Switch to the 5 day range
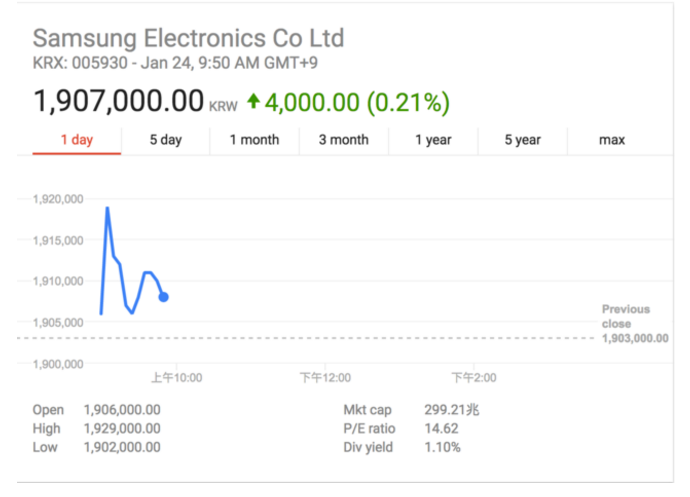 tap(166, 140)
